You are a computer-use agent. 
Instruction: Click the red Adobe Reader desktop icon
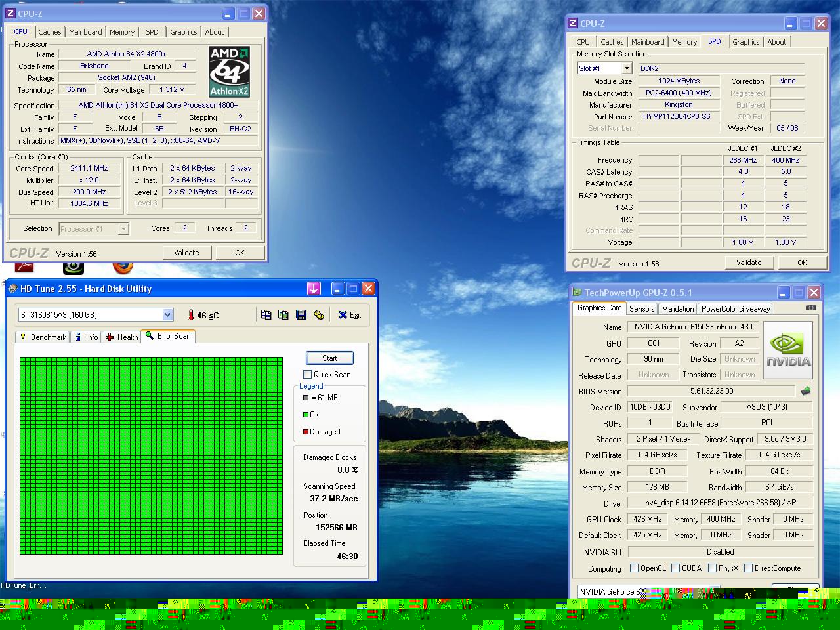pos(24,266)
